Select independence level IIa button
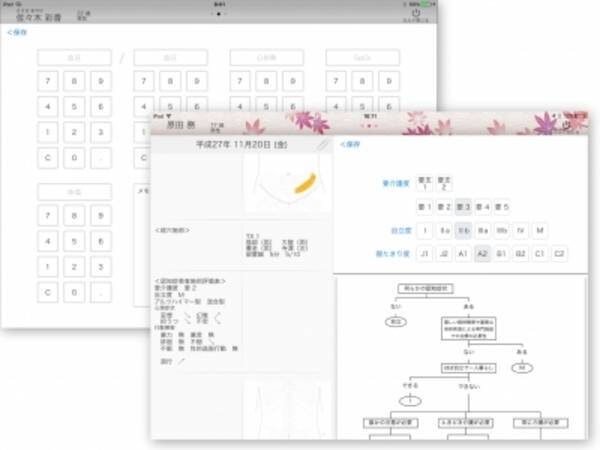The image size is (600, 450). point(444,230)
